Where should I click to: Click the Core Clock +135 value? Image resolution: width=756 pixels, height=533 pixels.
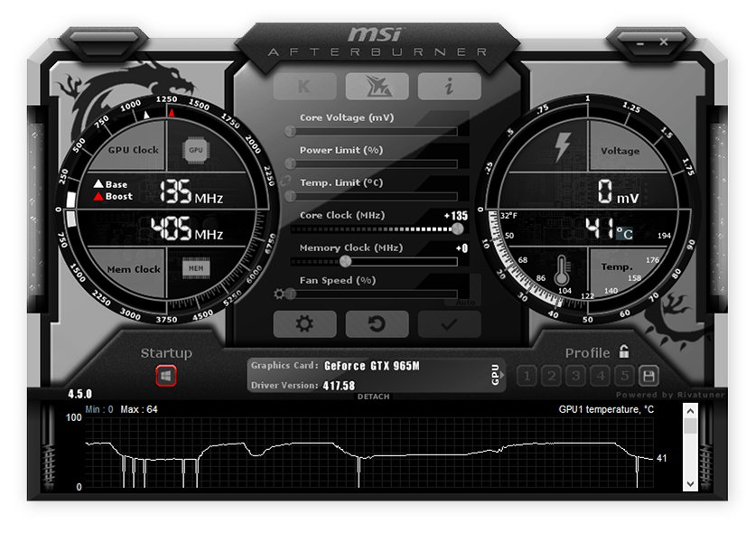pyautogui.click(x=455, y=216)
